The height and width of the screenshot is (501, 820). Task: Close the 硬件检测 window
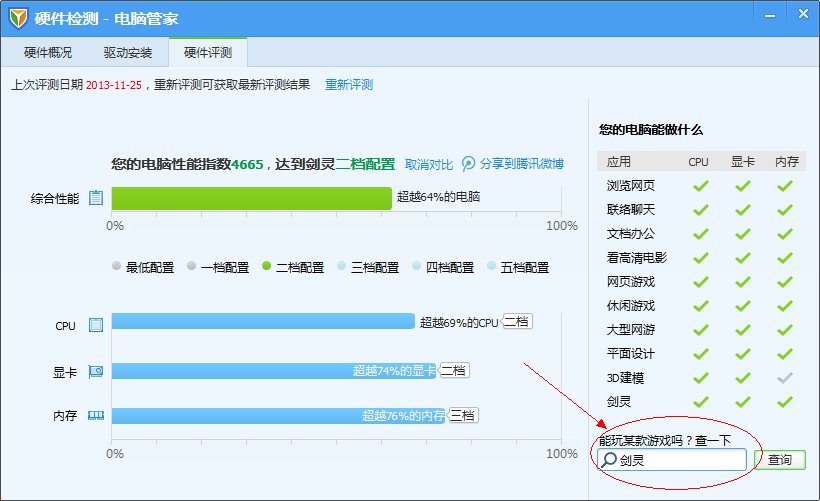click(803, 14)
